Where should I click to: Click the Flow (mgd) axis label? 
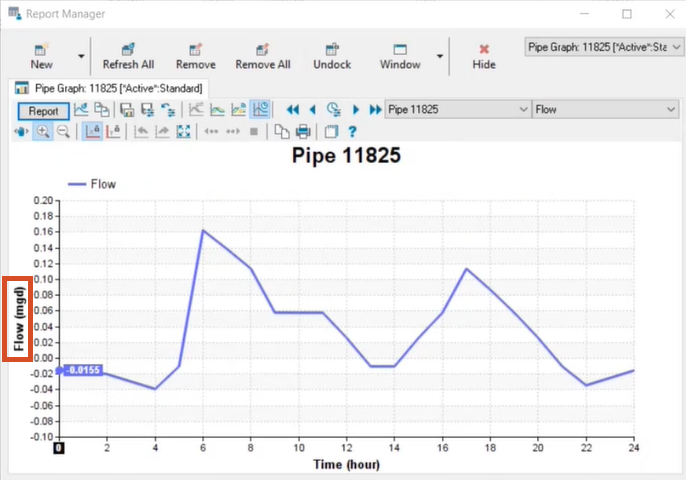pos(18,319)
